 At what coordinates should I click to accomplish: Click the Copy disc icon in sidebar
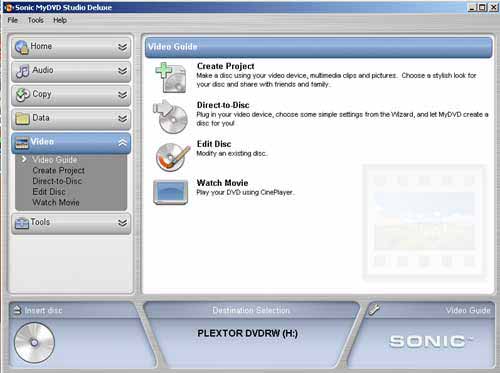pyautogui.click(x=23, y=95)
